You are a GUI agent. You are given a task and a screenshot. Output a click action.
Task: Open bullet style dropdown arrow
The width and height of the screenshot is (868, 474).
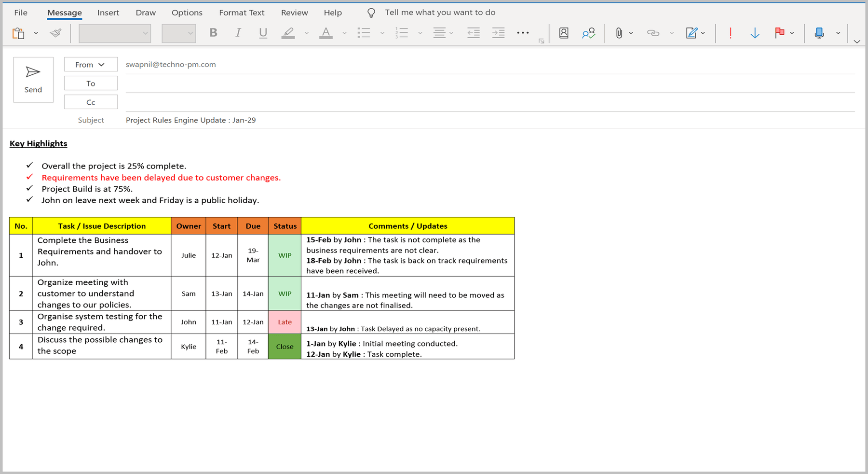coord(382,33)
